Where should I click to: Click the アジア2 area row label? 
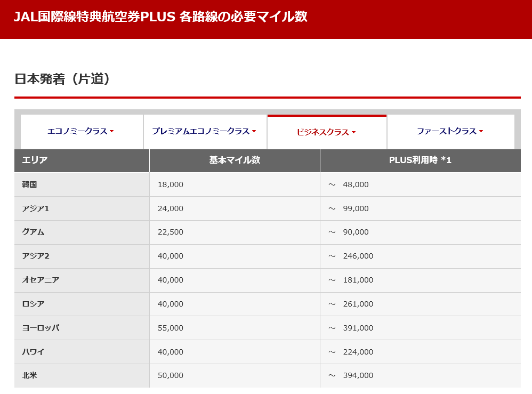click(x=36, y=256)
